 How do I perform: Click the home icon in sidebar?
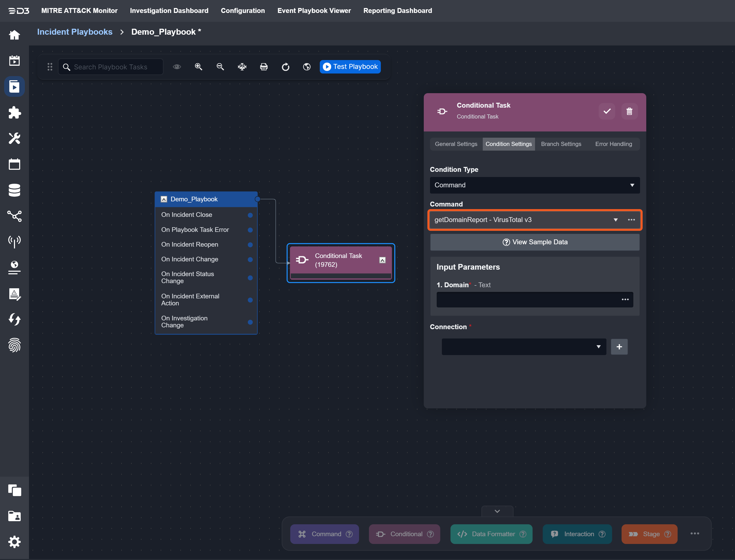tap(14, 35)
